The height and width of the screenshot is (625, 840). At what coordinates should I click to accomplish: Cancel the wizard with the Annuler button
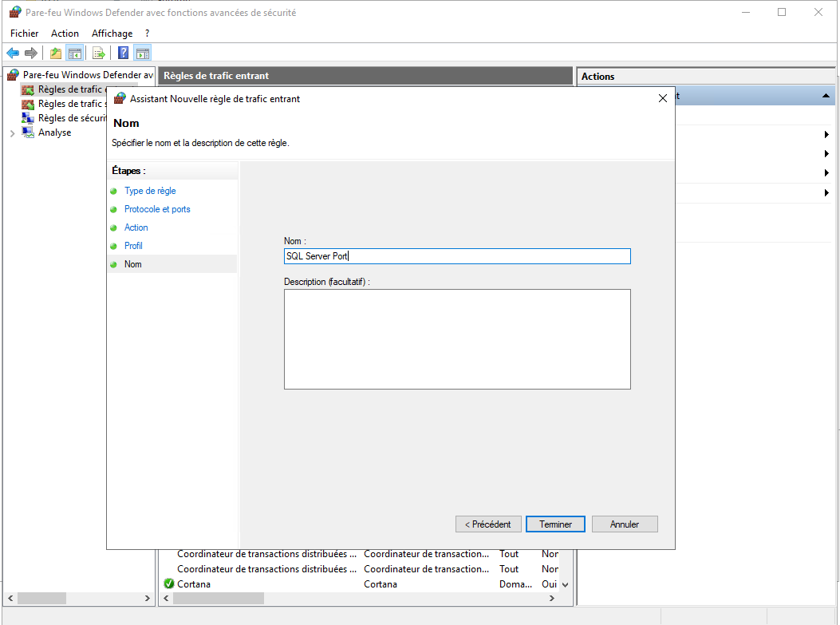point(625,524)
